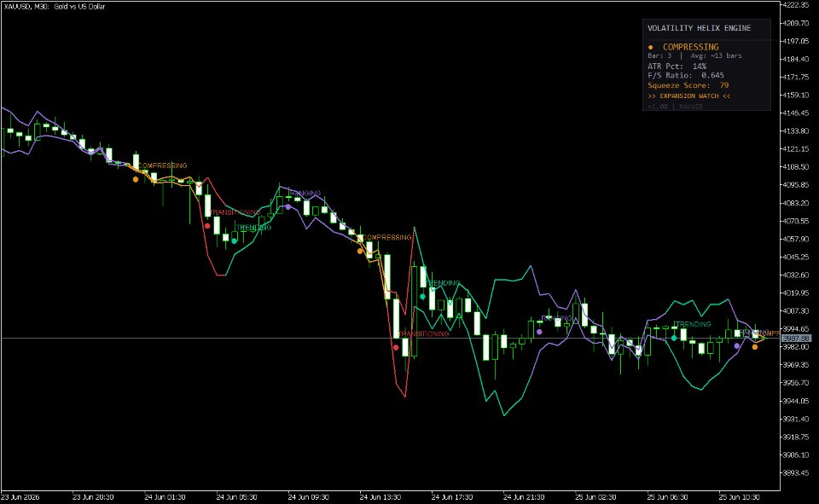Click the VOLATILITY HELIX ENGINE panel title

pyautogui.click(x=699, y=28)
